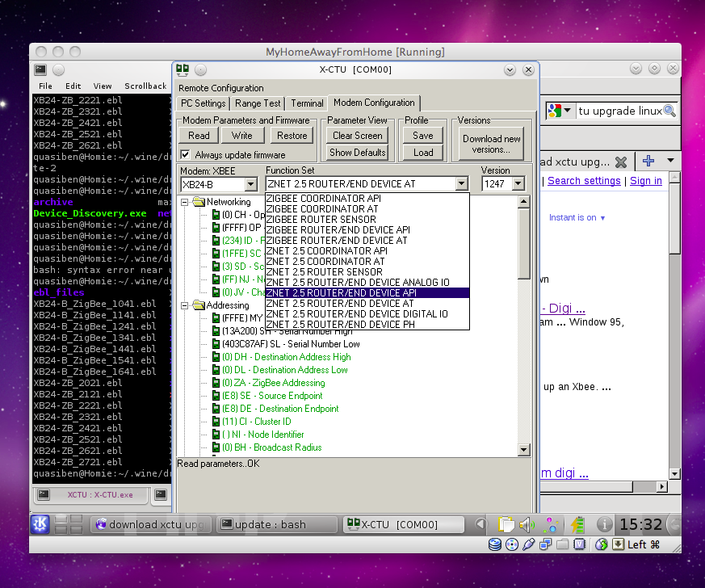Collapse the Addressing tree node
This screenshot has width=705, height=588.
185,305
